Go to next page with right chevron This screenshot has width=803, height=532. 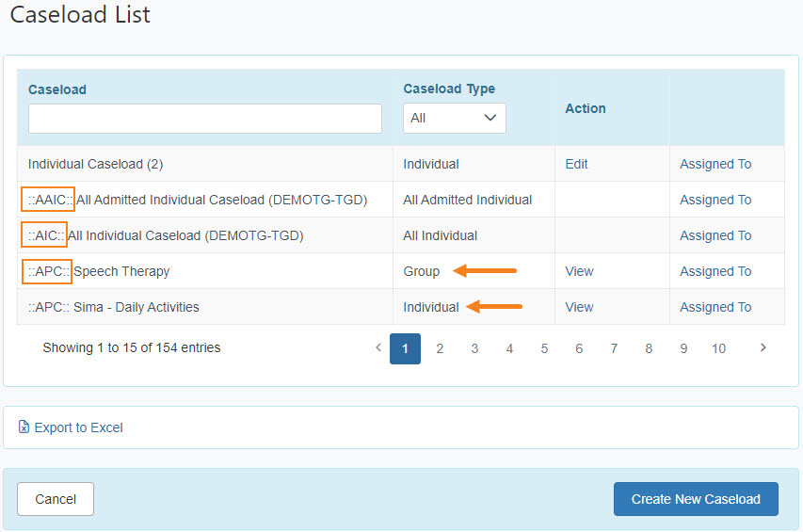763,347
